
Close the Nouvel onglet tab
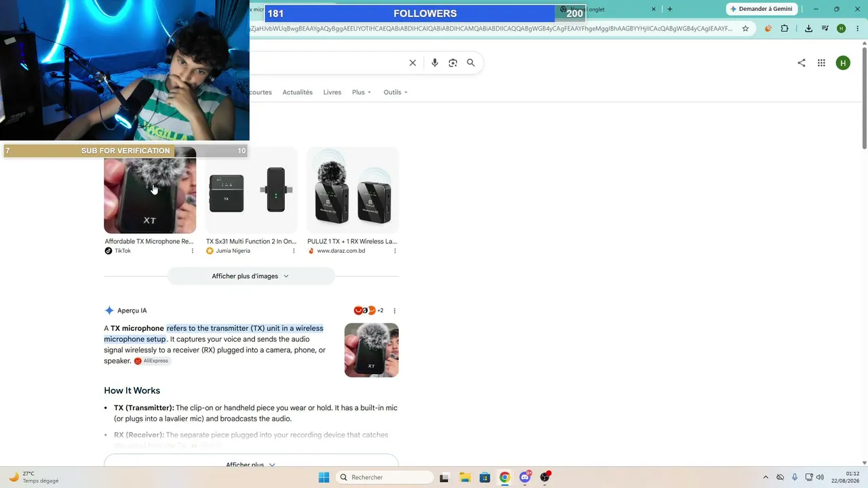pos(654,9)
